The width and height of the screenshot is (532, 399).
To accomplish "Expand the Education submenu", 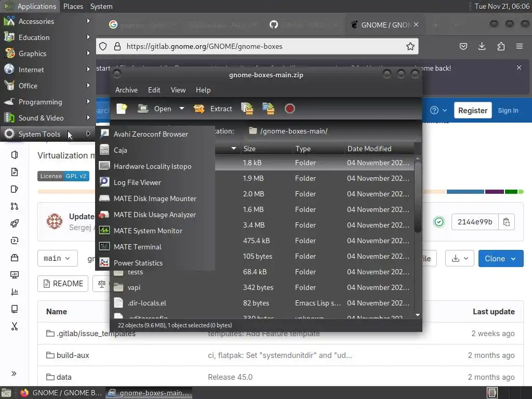I will click(x=47, y=37).
